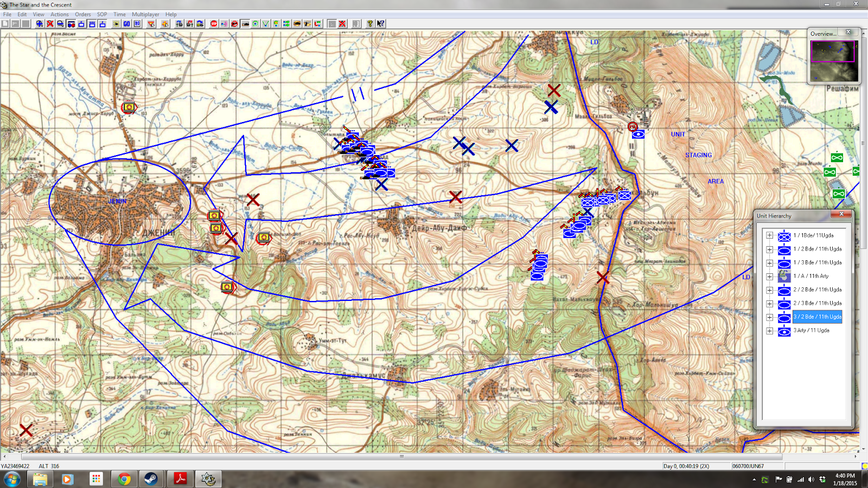Click 1/A/11th Arty unit symbol in hierarchy
This screenshot has width=868, height=488.
point(784,277)
